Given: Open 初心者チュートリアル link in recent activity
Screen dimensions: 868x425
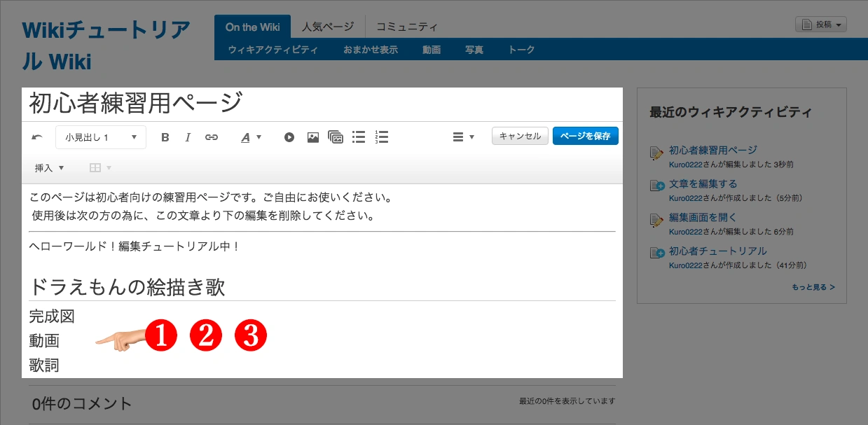Looking at the screenshot, I should coord(718,251).
